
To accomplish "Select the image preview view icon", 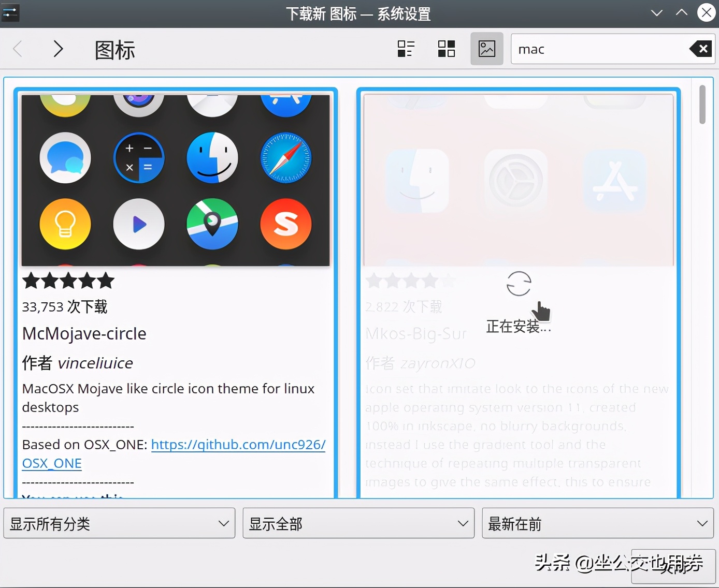I will pos(487,49).
